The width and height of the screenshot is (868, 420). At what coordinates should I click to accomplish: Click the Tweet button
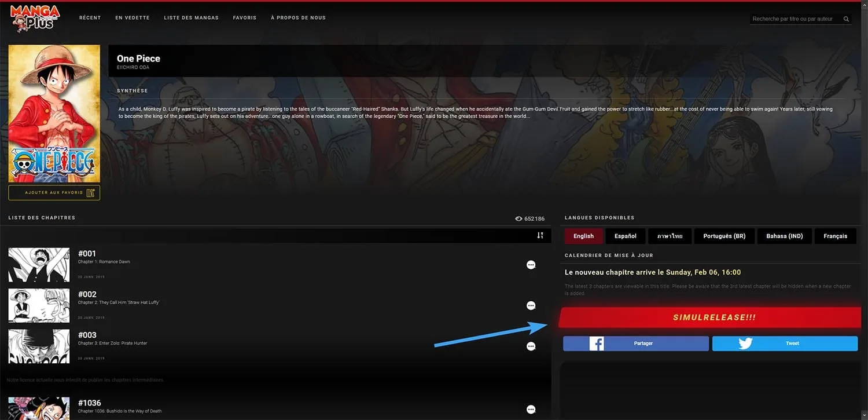point(785,344)
